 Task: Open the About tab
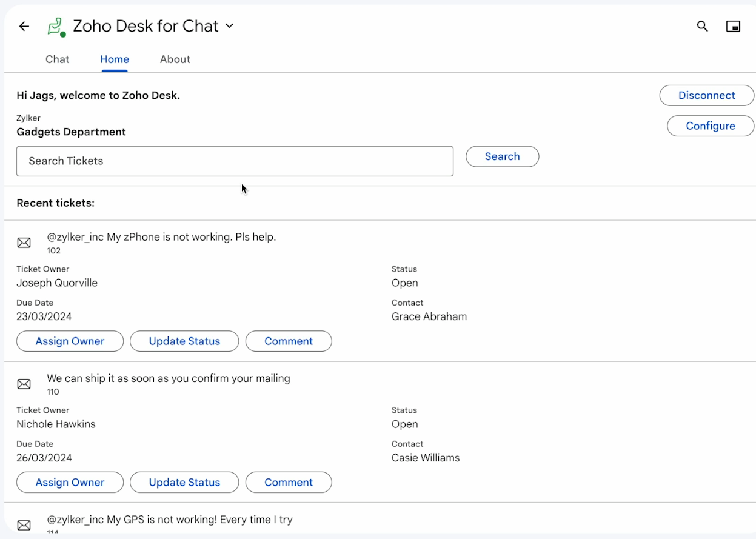[x=175, y=59]
